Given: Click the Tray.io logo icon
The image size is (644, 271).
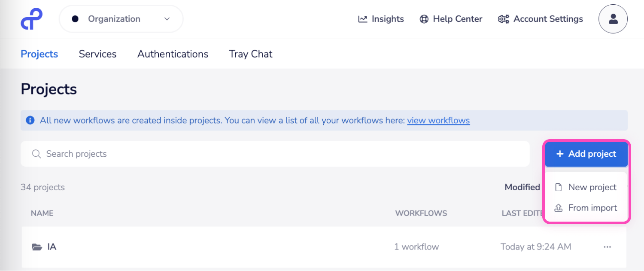Looking at the screenshot, I should pyautogui.click(x=32, y=19).
